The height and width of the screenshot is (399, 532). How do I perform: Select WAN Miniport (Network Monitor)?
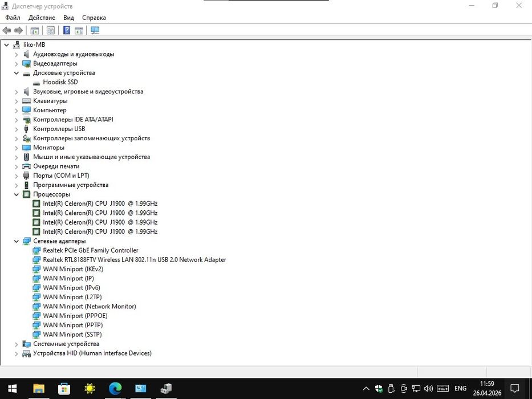(89, 307)
